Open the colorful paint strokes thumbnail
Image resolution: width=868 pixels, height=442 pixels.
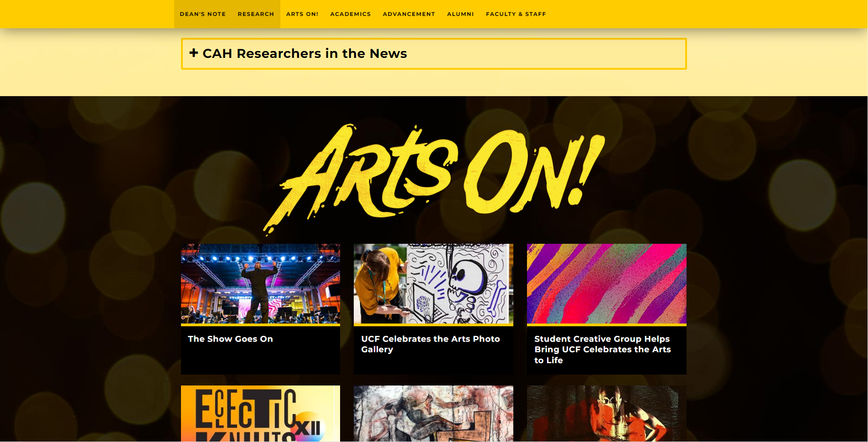tap(607, 283)
